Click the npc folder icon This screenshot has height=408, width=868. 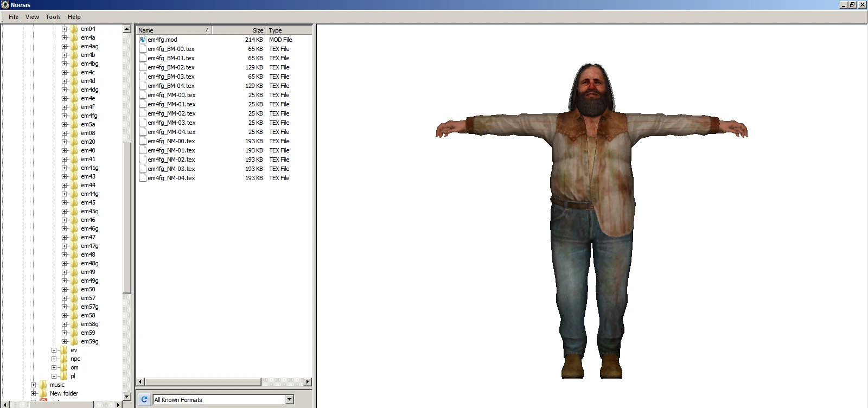(x=64, y=359)
